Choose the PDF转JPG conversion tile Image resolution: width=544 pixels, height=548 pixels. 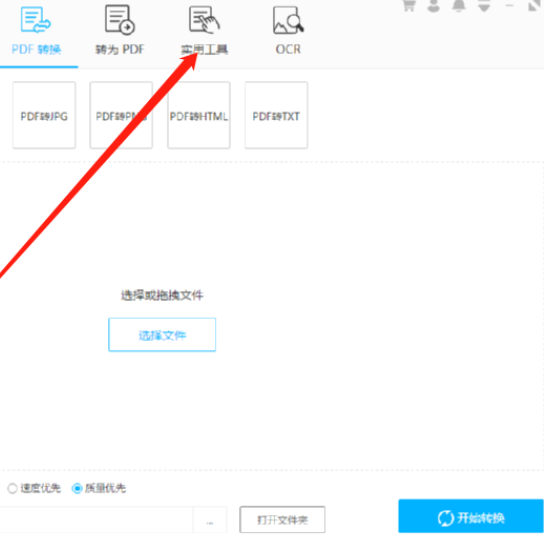point(44,115)
